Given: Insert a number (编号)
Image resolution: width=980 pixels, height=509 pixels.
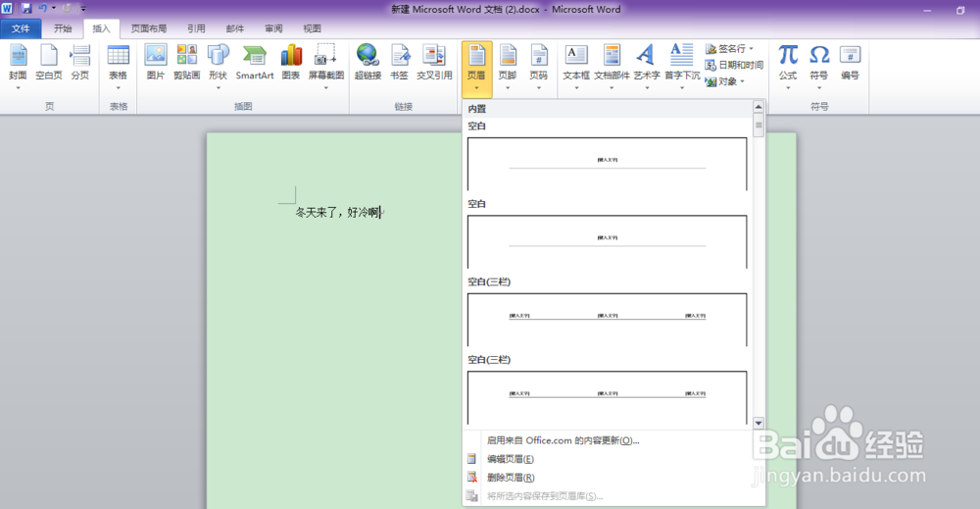Looking at the screenshot, I should (x=850, y=63).
